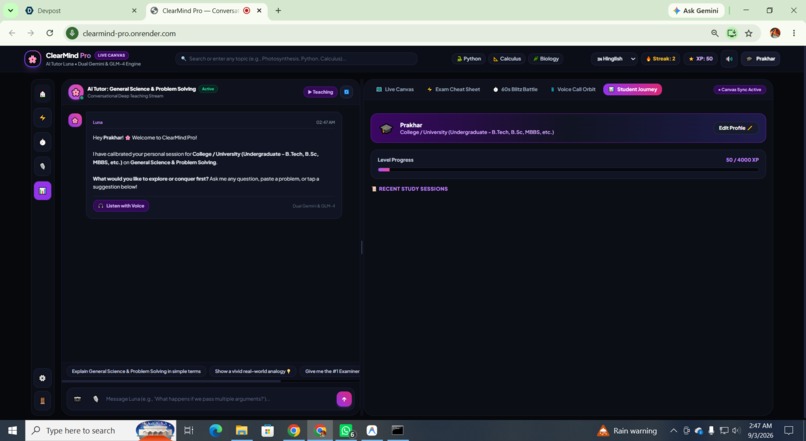Open the Prakhar profile button in the header

coord(761,59)
